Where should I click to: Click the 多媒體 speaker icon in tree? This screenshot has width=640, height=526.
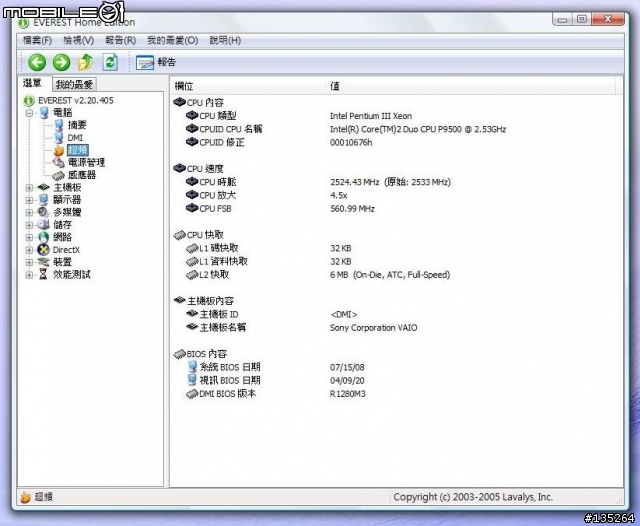point(43,212)
